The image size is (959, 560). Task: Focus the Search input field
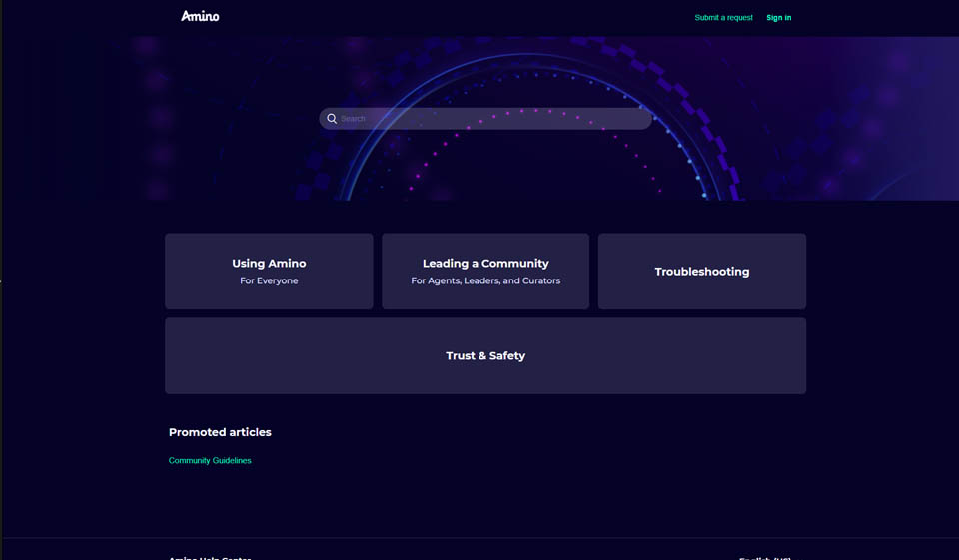(489, 119)
